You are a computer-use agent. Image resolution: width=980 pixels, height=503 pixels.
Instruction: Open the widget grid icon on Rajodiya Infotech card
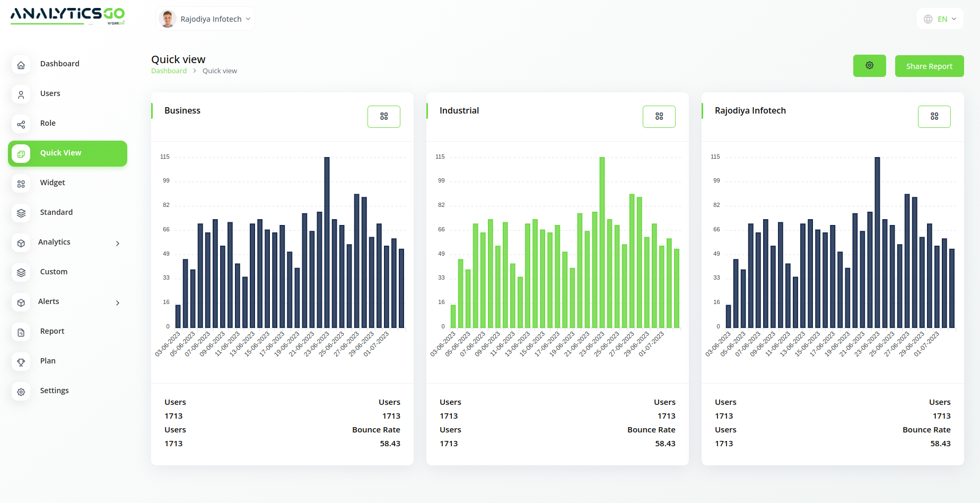coord(934,117)
